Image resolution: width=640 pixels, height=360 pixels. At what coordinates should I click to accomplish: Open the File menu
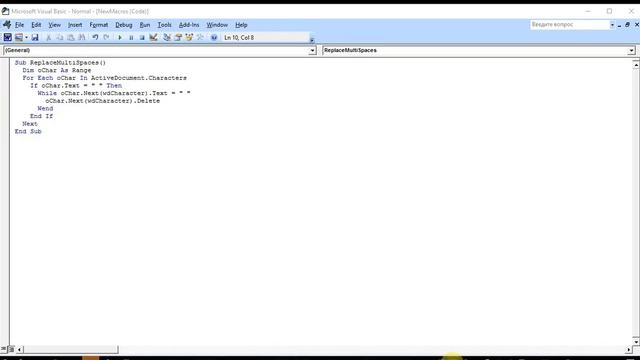[x=20, y=25]
